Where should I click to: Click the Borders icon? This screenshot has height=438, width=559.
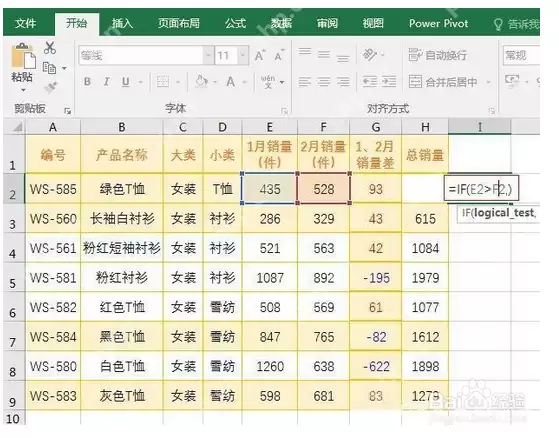click(x=163, y=82)
